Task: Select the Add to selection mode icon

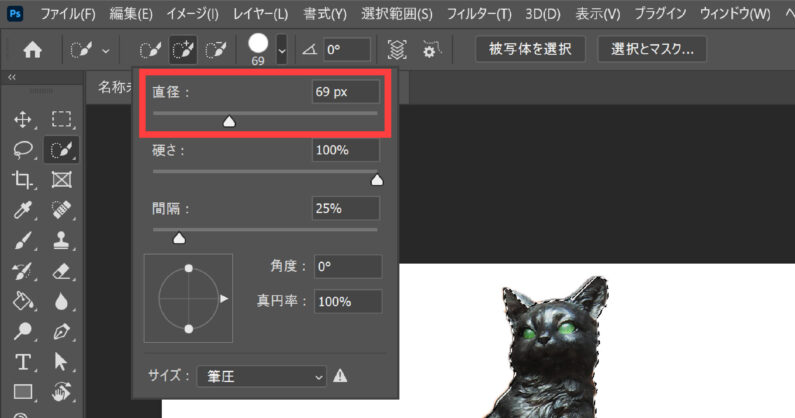Action: [183, 50]
